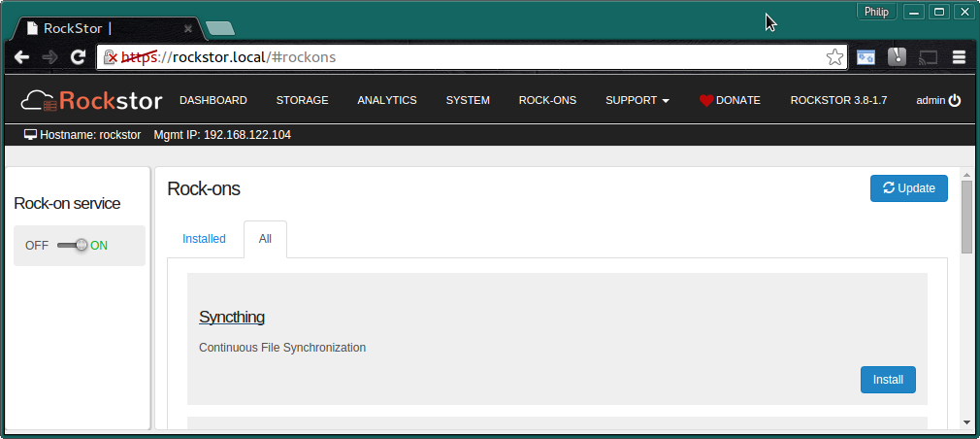Go back with the browser back arrow
The width and height of the screenshot is (980, 439).
pos(22,57)
